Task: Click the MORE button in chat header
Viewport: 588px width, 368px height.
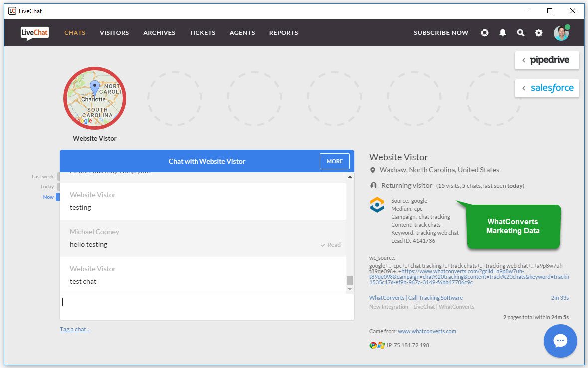Action: [335, 161]
